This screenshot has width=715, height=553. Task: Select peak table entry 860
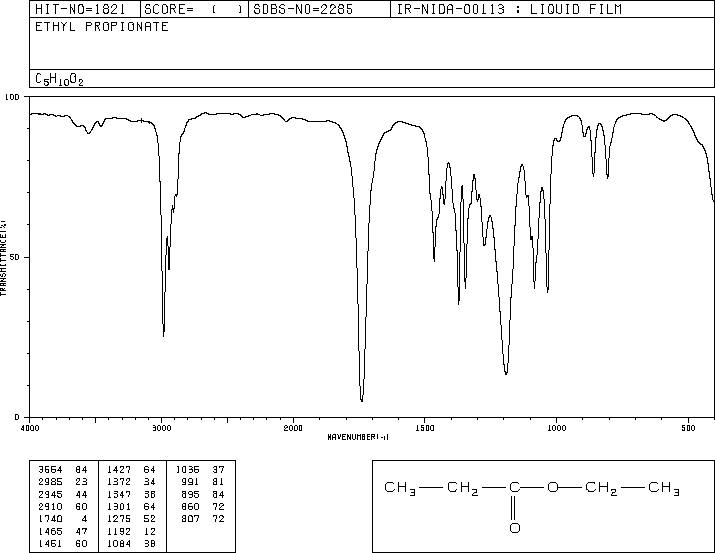point(191,506)
